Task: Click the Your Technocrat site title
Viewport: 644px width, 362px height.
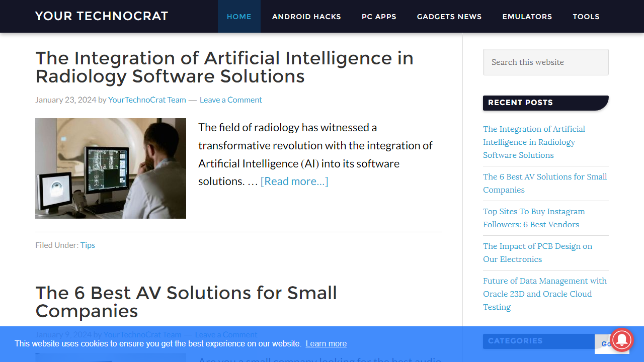Action: (x=102, y=16)
